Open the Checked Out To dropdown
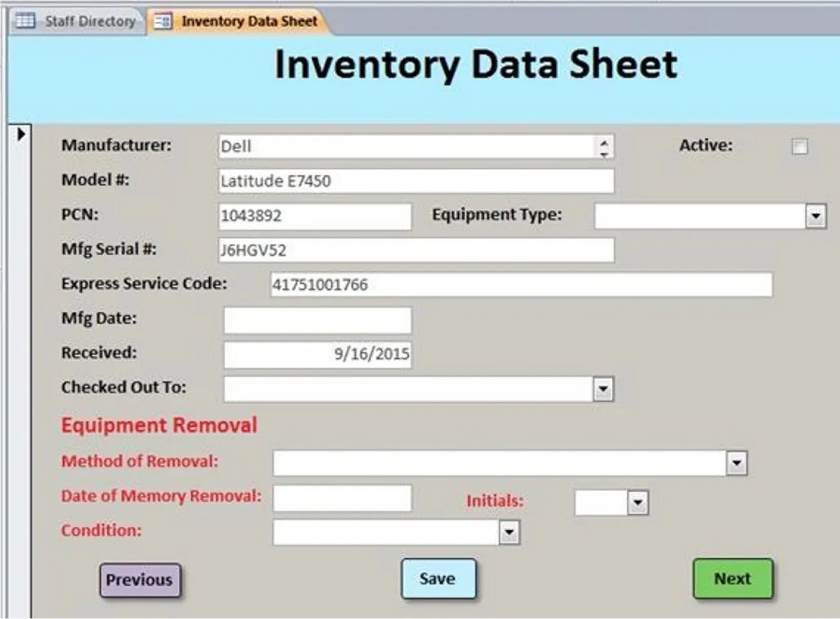 602,388
